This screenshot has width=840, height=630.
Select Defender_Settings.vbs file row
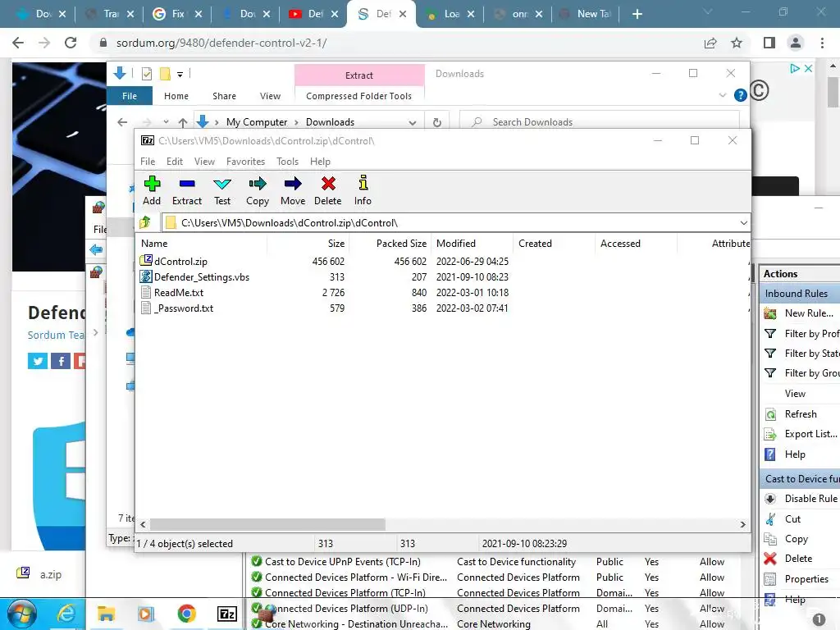pyautogui.click(x=202, y=277)
